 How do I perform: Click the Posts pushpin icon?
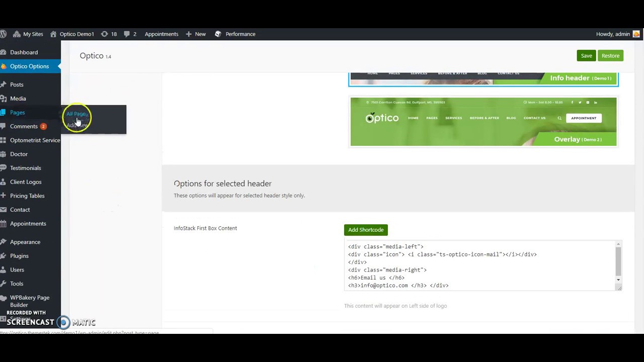click(x=3, y=84)
